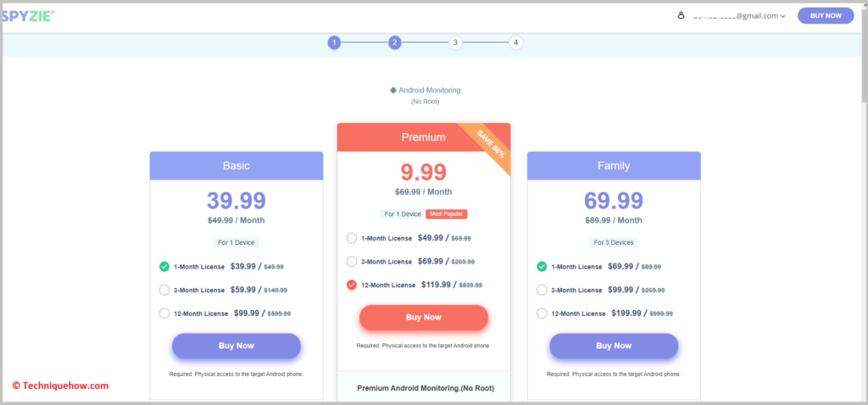868x405 pixels.
Task: Click 'For 3 Devices' label
Action: 614,242
